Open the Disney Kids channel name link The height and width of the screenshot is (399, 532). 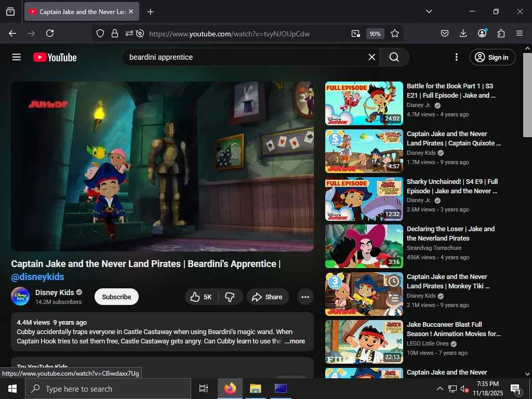pyautogui.click(x=55, y=292)
